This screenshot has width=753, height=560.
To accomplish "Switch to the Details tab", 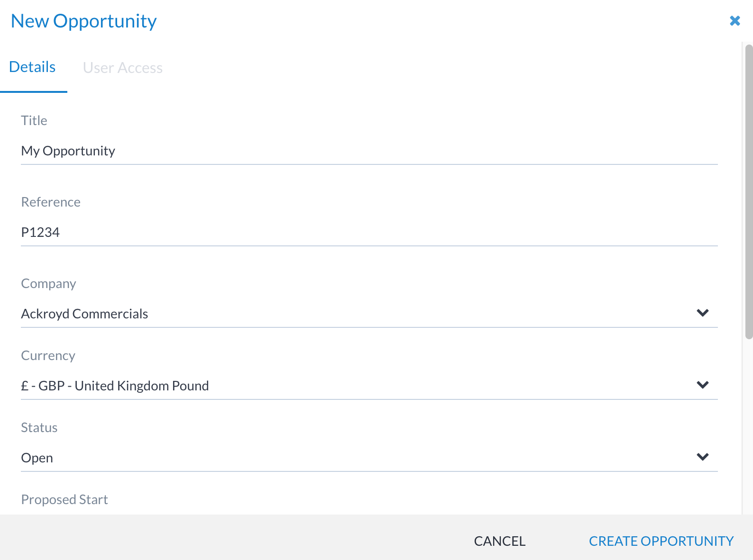I will click(x=32, y=67).
